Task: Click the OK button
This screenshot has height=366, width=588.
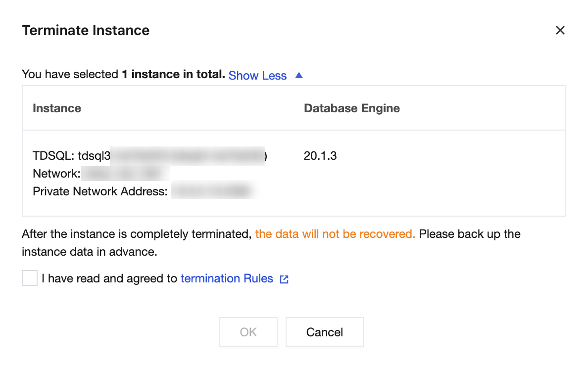Action: click(248, 332)
